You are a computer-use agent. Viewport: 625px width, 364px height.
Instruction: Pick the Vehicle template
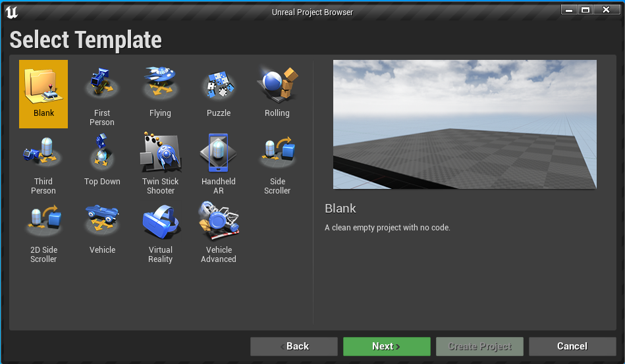pyautogui.click(x=102, y=231)
